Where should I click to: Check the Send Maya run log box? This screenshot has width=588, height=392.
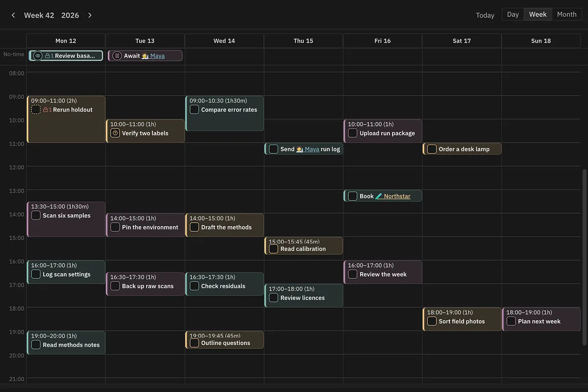(273, 149)
